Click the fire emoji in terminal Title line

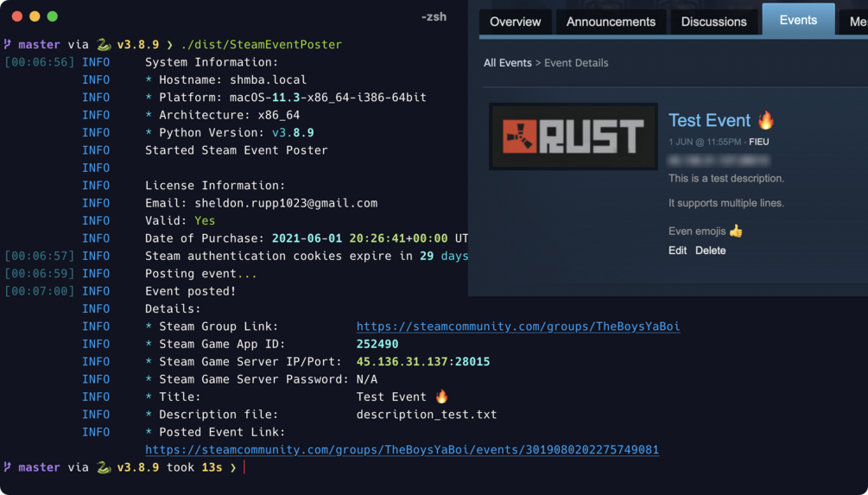coord(441,397)
